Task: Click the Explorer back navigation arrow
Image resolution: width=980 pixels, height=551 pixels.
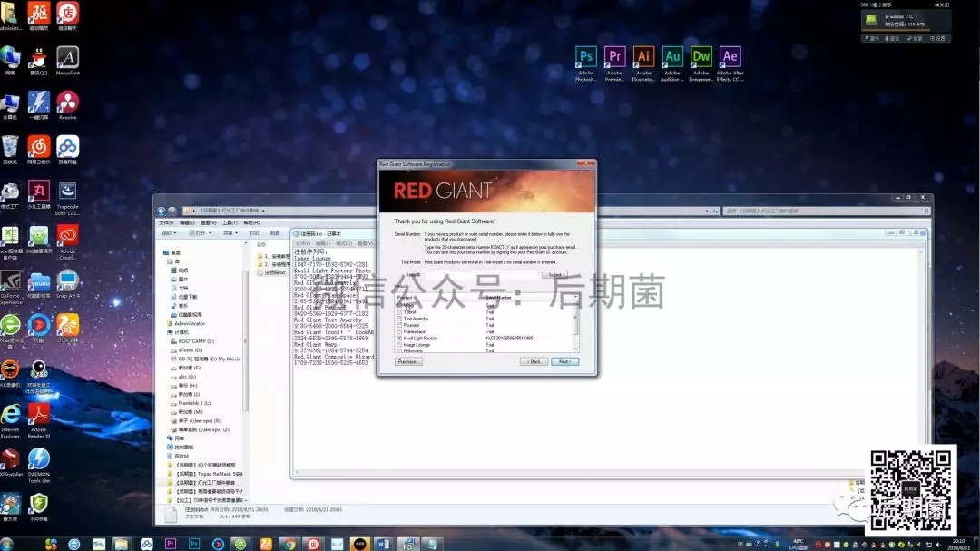Action: click(162, 211)
